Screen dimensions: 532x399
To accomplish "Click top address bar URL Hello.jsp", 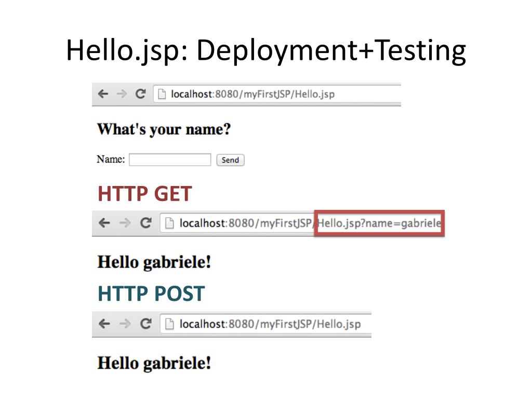I will pyautogui.click(x=253, y=94).
